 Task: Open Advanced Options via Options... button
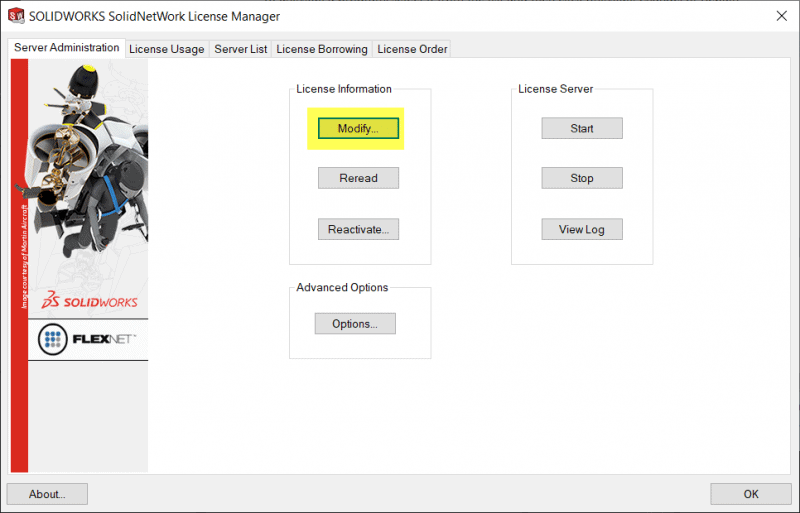click(355, 324)
